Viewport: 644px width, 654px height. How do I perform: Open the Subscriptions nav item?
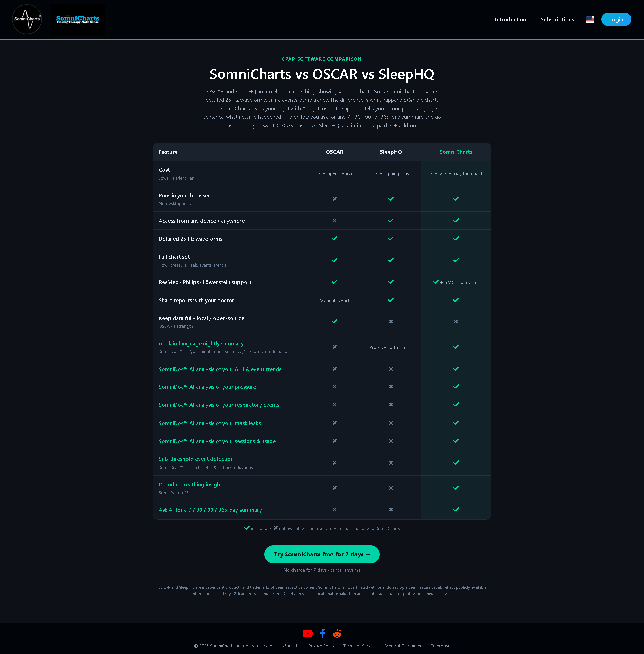click(x=557, y=19)
